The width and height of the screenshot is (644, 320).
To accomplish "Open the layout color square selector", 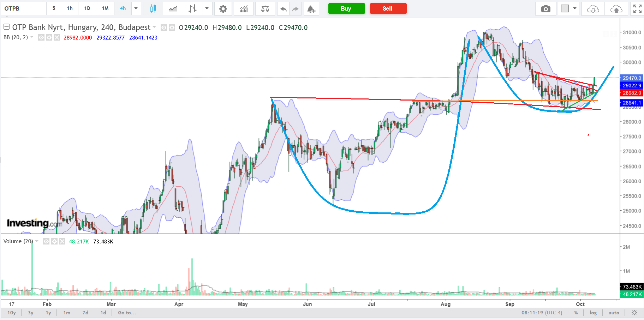I will [565, 8].
